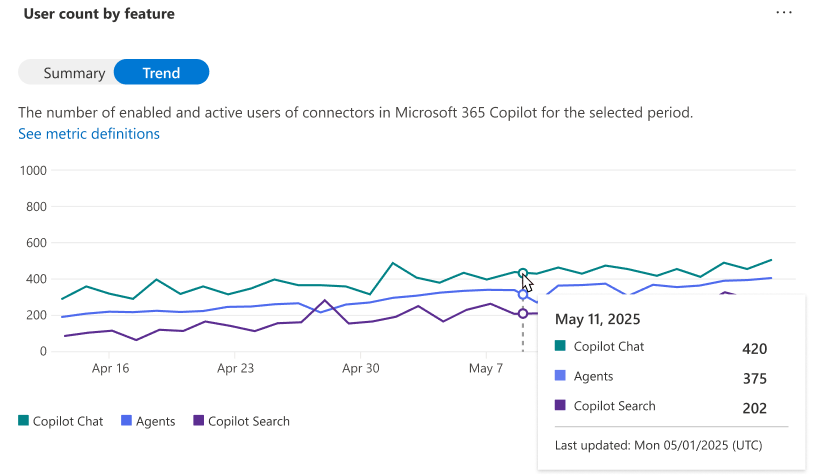Click the purple Copilot Search icon in tooltip
Viewport: 816px width, 475px height.
(x=560, y=405)
